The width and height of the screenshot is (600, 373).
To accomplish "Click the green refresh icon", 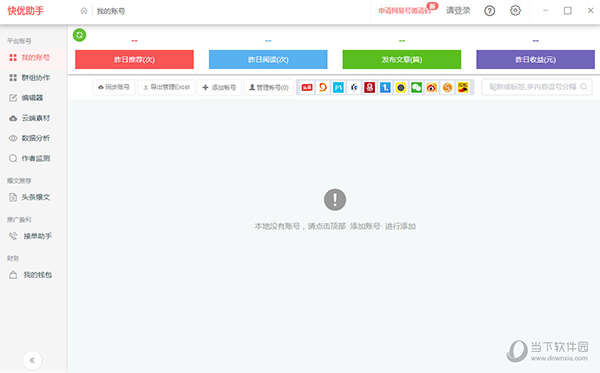I will 79,35.
